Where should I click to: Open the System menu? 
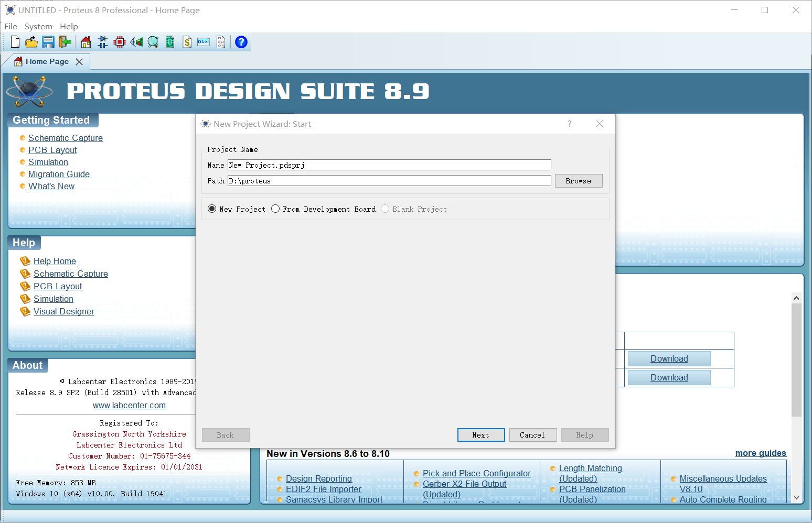click(x=38, y=26)
